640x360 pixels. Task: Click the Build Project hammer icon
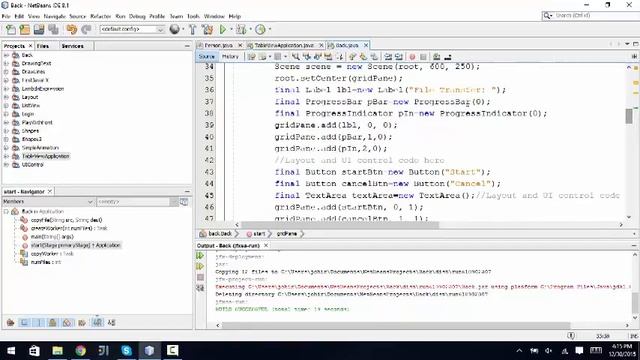tap(193, 29)
